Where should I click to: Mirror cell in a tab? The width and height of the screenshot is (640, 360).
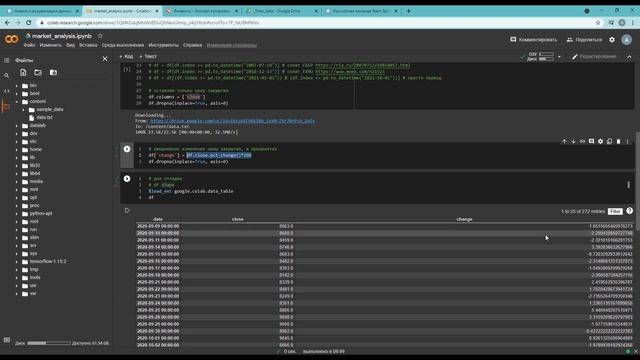[x=609, y=141]
